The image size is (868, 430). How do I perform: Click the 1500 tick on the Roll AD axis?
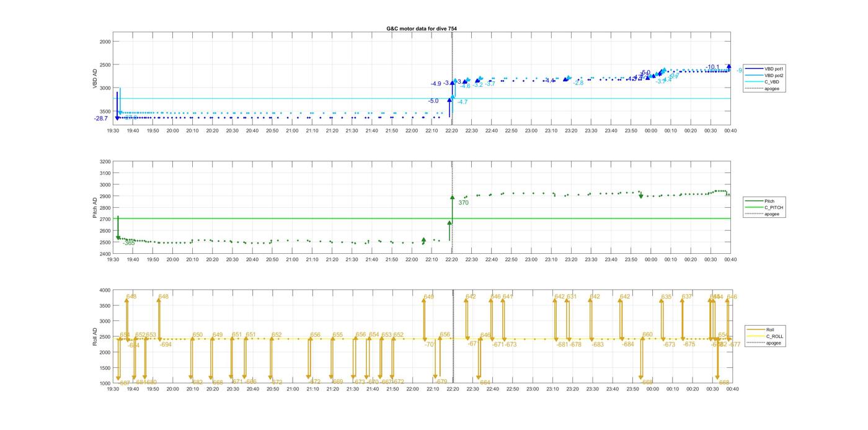tap(105, 368)
